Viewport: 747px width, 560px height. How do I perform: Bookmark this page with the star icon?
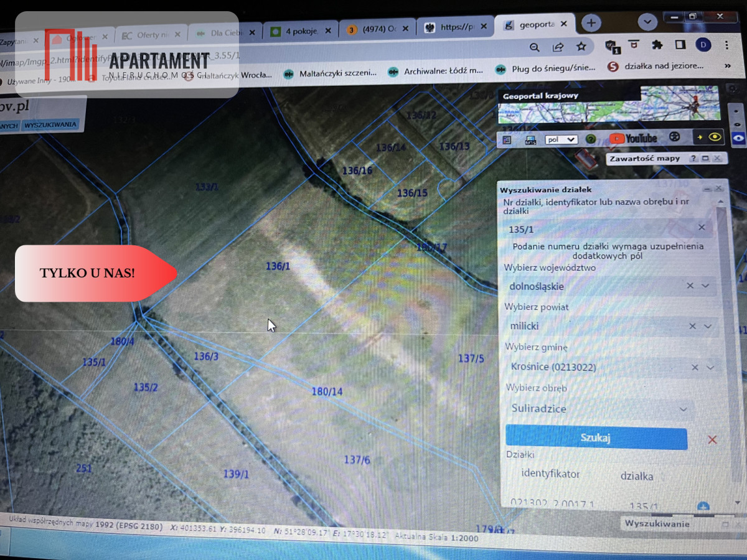click(x=581, y=47)
